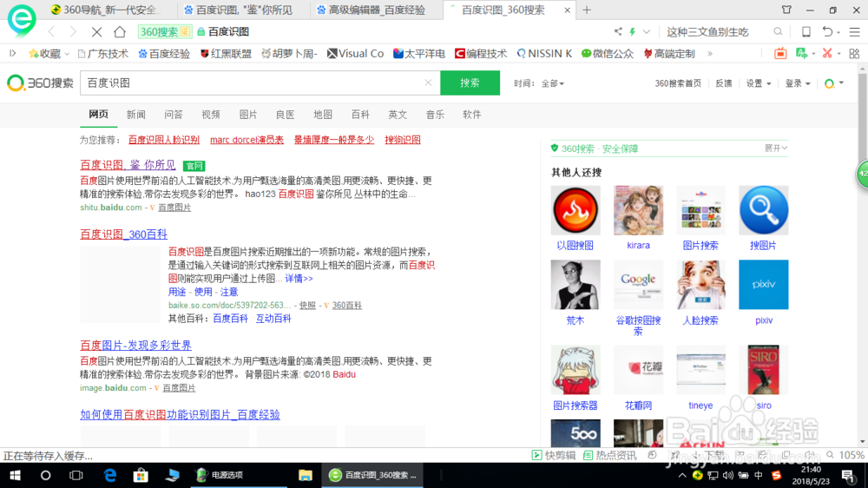
Task: Show more bookmarks with double chevron
Action: tap(710, 54)
